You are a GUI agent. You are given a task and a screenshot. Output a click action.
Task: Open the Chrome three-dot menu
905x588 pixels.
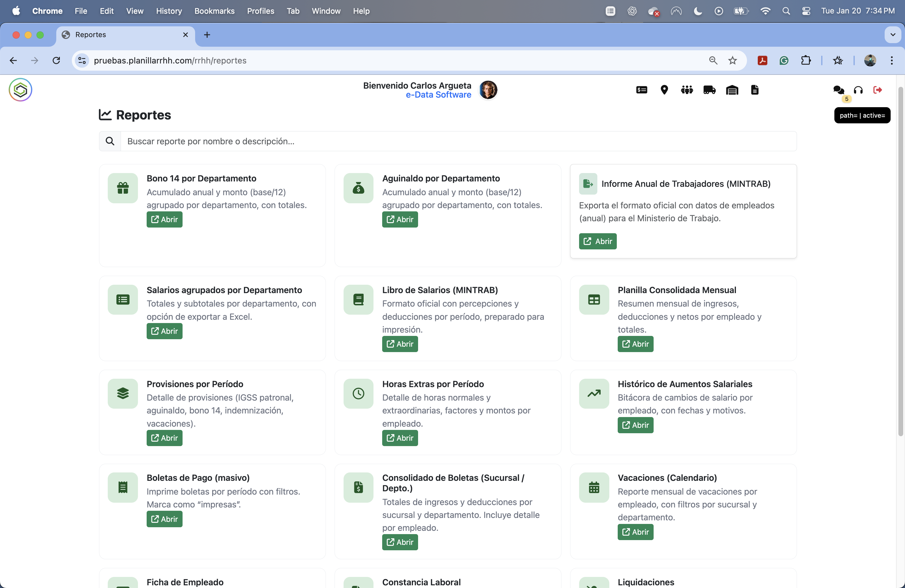click(x=892, y=60)
